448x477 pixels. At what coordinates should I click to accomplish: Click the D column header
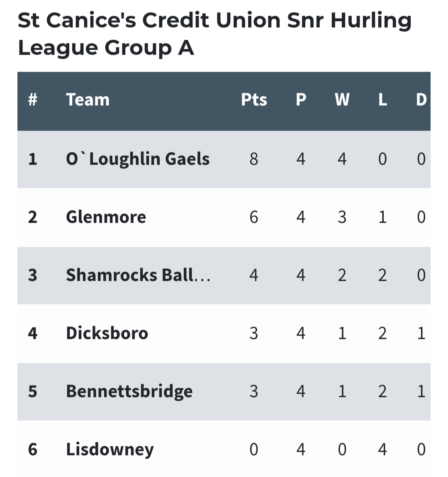tap(421, 100)
